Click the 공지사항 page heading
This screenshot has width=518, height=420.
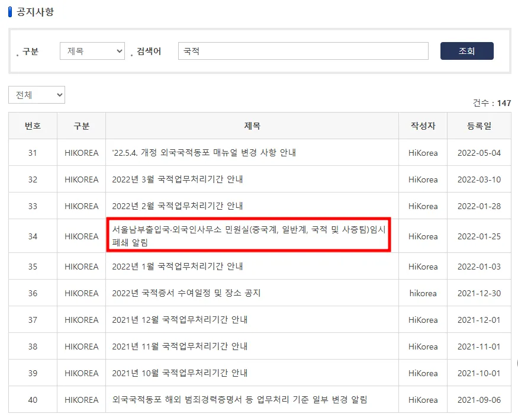click(35, 12)
